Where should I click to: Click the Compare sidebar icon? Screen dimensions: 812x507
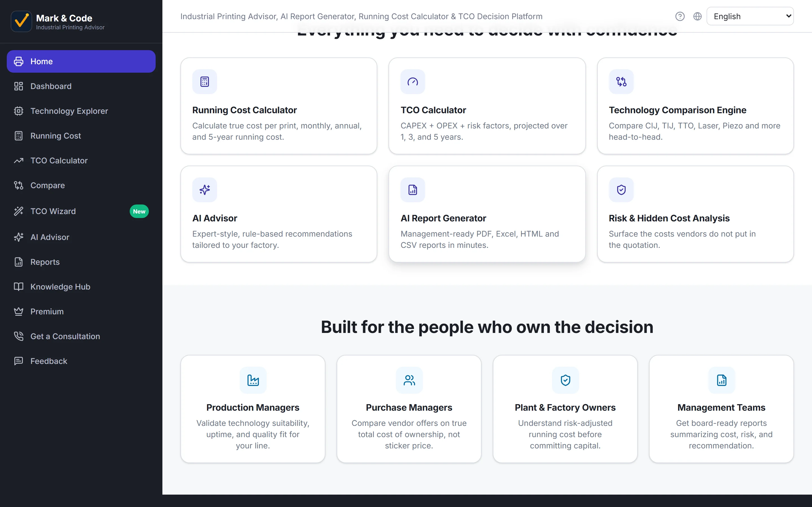tap(18, 185)
